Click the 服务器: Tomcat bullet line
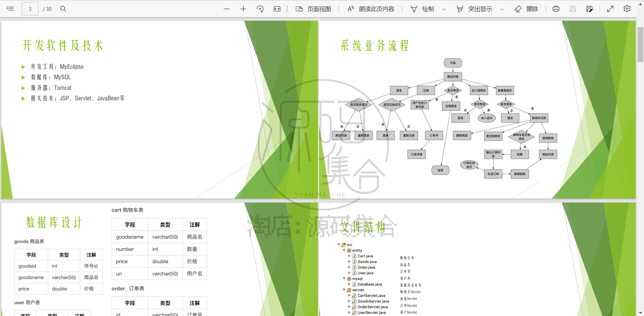This screenshot has width=644, height=316. [51, 88]
